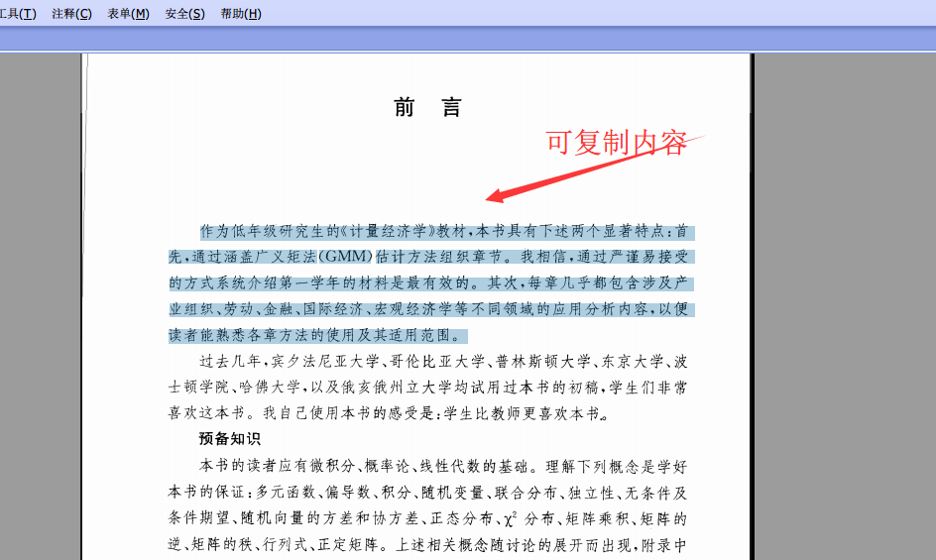This screenshot has width=936, height=560.
Task: Click the line starting 喜欢这本书
Action: (x=390, y=413)
